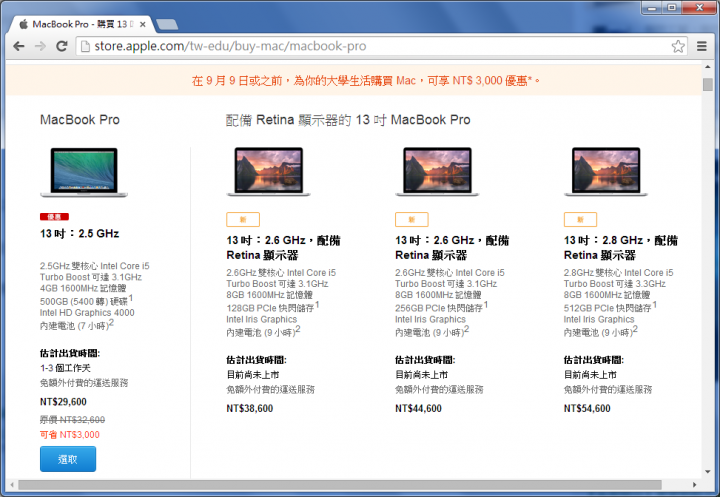Click the "Intel HD Graphics 4000" spec line

tap(87, 313)
